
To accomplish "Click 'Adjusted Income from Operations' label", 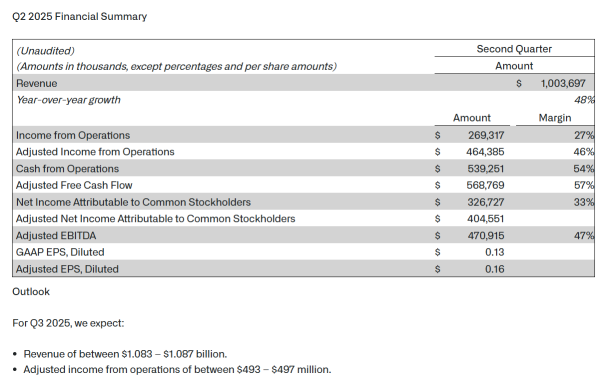I will pos(95,152).
